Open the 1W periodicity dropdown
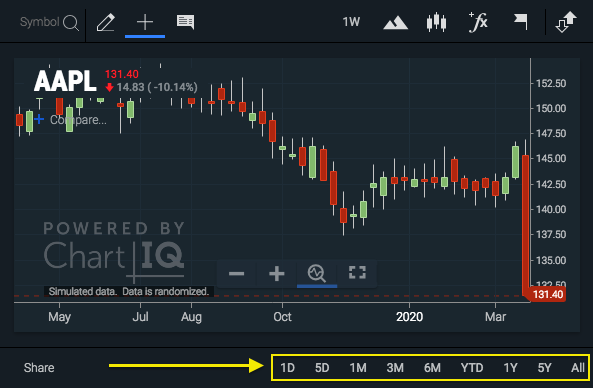 [x=351, y=22]
